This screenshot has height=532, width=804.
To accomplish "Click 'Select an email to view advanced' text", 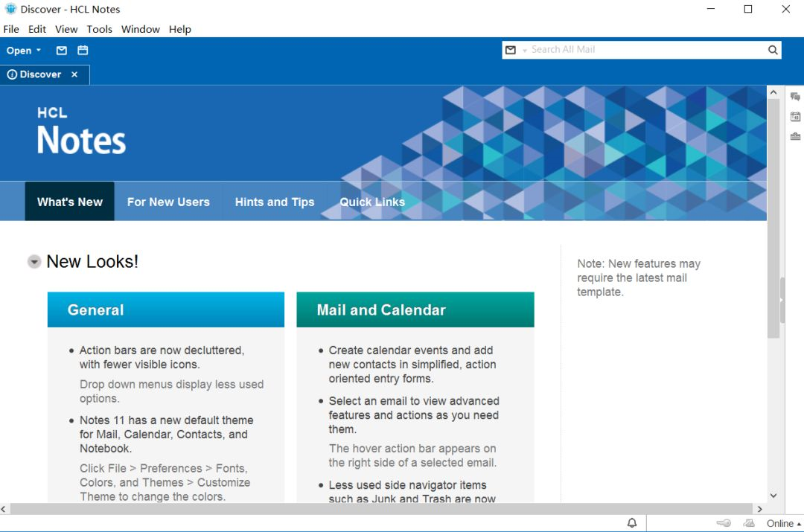I will pyautogui.click(x=414, y=401).
